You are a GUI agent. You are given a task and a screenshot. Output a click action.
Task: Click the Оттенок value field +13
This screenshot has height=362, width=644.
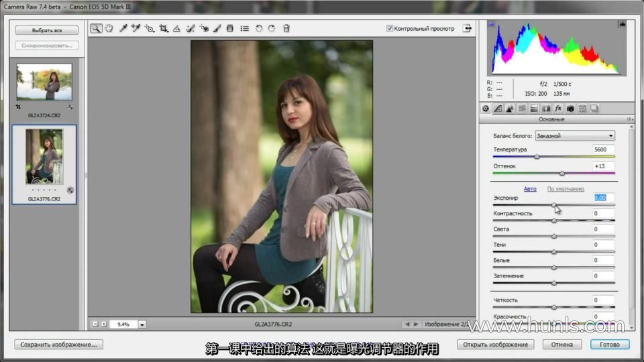coord(603,166)
